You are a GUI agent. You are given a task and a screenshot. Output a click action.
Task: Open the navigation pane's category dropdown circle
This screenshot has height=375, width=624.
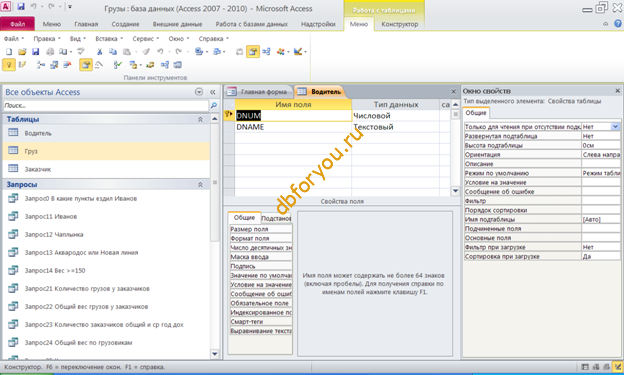(x=199, y=92)
